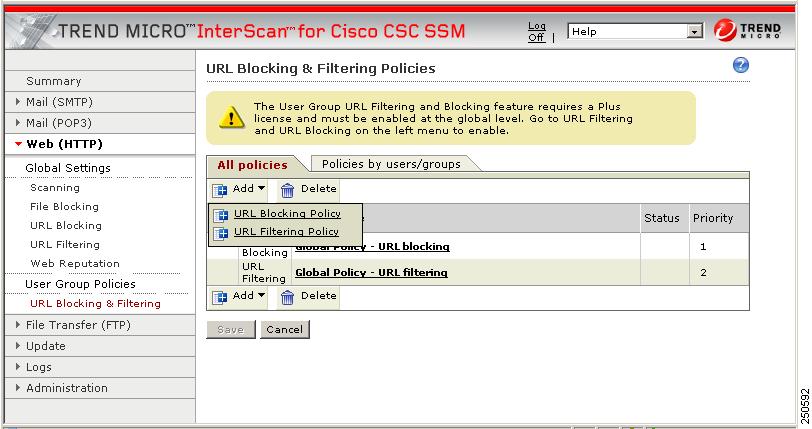Select Mail (POP3) menu label
The width and height of the screenshot is (812, 429).
click(x=59, y=123)
